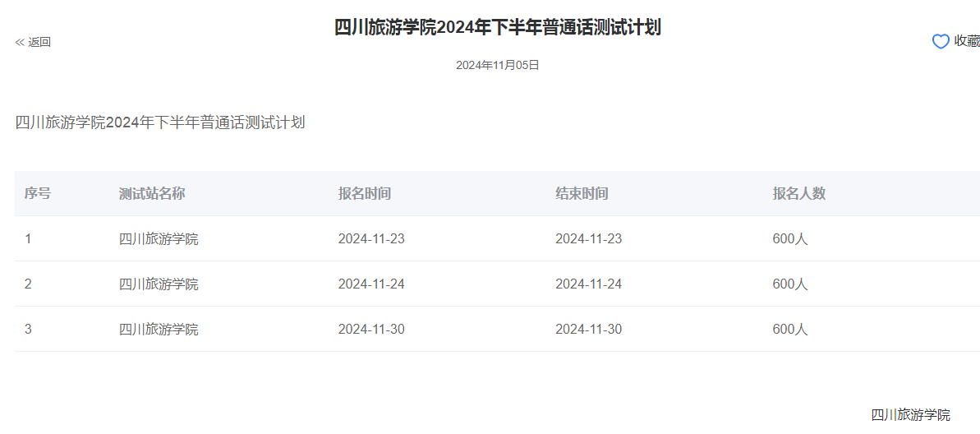Click the 结束时间 column header

(582, 194)
